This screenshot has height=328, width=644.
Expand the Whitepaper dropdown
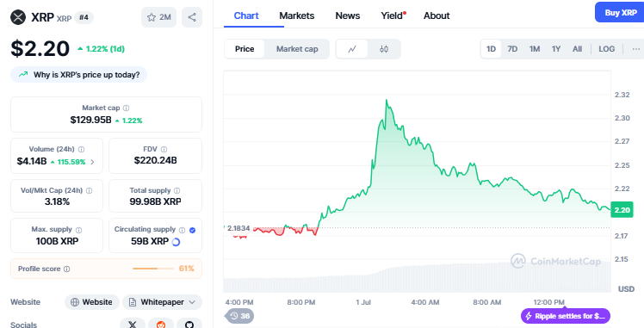click(x=162, y=302)
